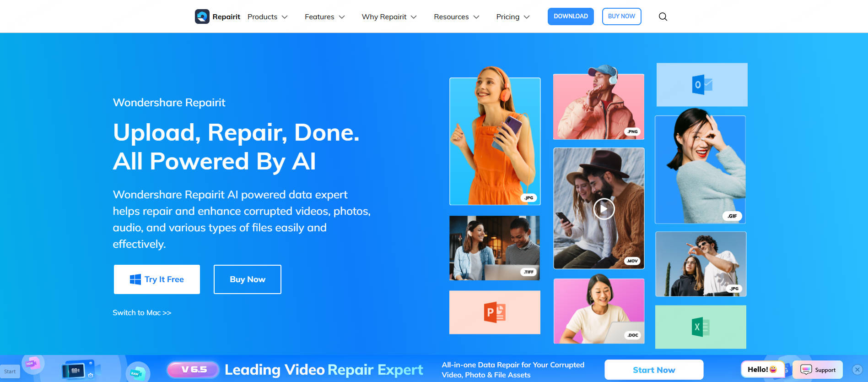Expand the Products dropdown menu
This screenshot has height=382, width=868.
tap(267, 17)
